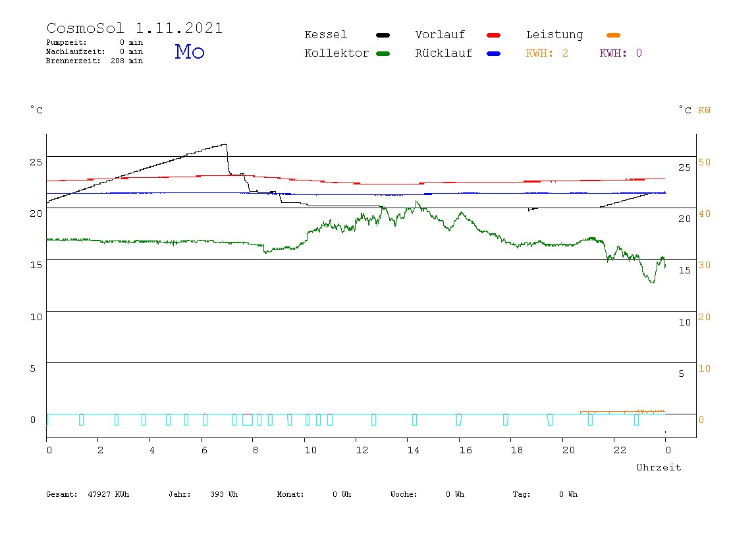
Task: Click the "Pumpzeit:" label
Action: click(x=67, y=42)
